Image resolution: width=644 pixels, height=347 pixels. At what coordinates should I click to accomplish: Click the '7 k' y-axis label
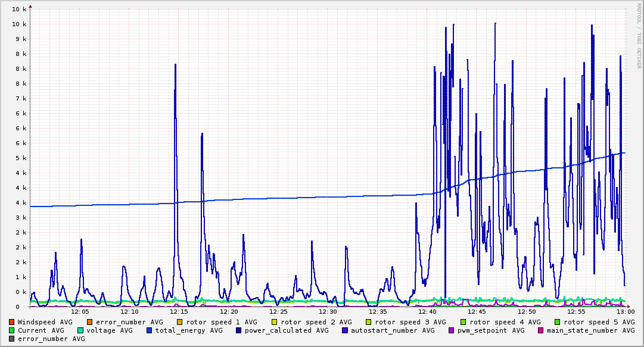coord(21,98)
